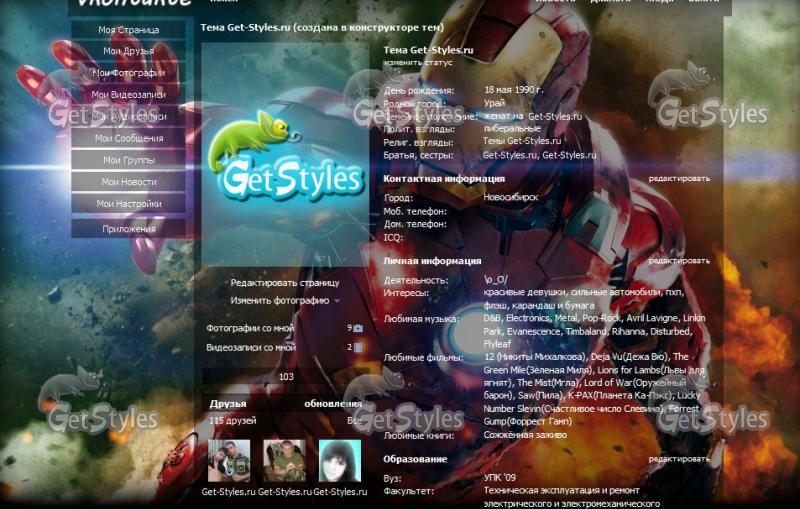Click изменить статус link
800x509 pixels.
point(418,63)
